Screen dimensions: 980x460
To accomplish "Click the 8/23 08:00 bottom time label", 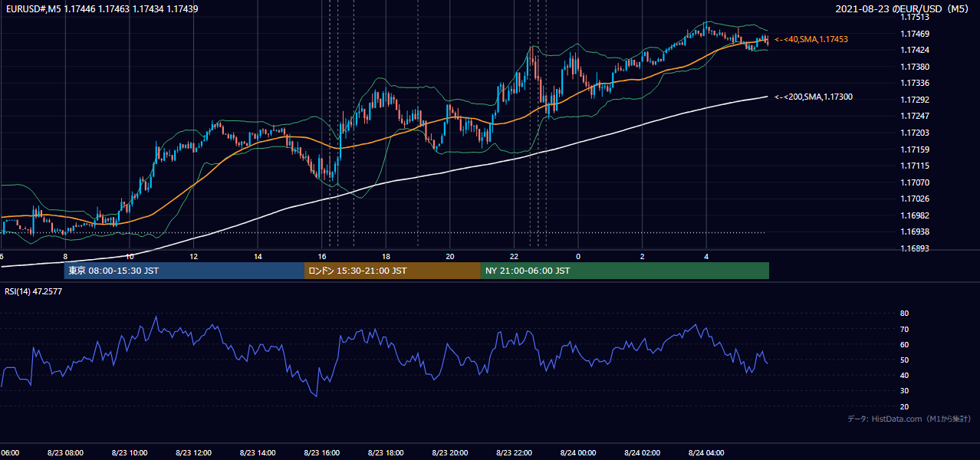I will [x=65, y=453].
